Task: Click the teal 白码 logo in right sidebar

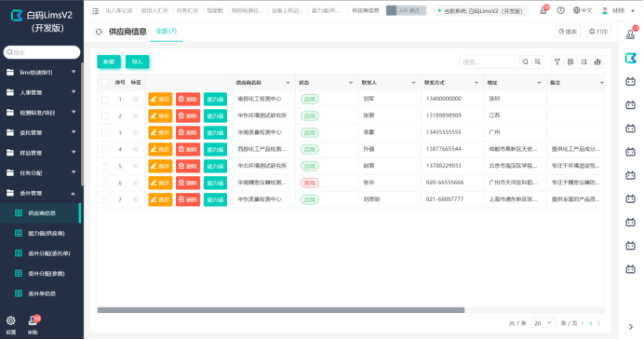Action: click(x=631, y=59)
